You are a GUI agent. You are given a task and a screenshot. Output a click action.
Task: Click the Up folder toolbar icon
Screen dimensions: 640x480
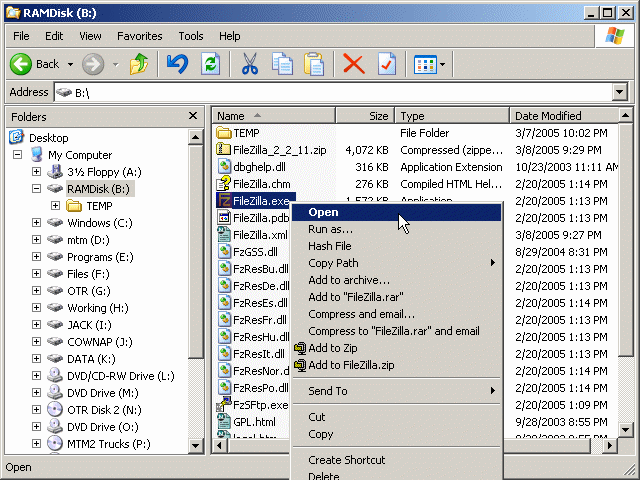coord(138,64)
